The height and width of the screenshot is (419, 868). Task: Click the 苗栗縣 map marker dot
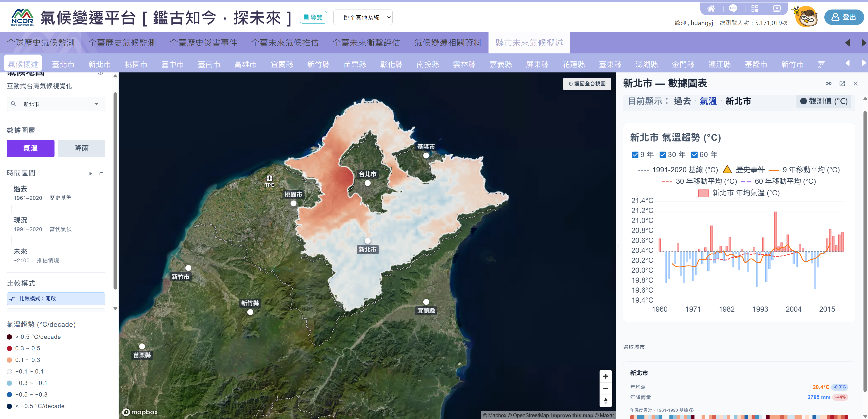142,347
